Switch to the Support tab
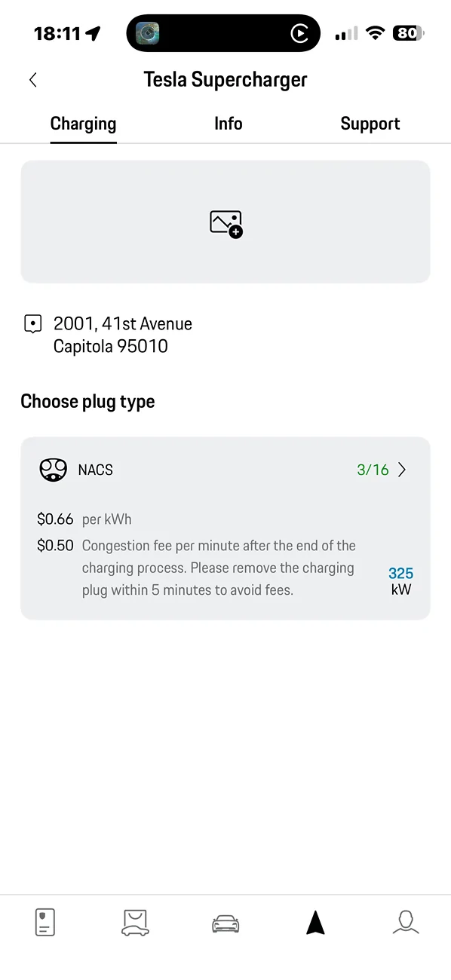The height and width of the screenshot is (980, 451). pyautogui.click(x=370, y=123)
